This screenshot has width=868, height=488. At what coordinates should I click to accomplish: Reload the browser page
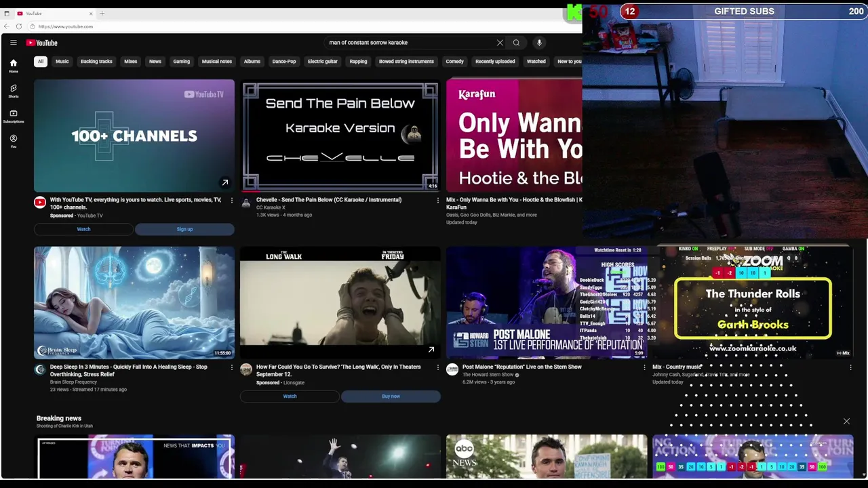coord(19,26)
